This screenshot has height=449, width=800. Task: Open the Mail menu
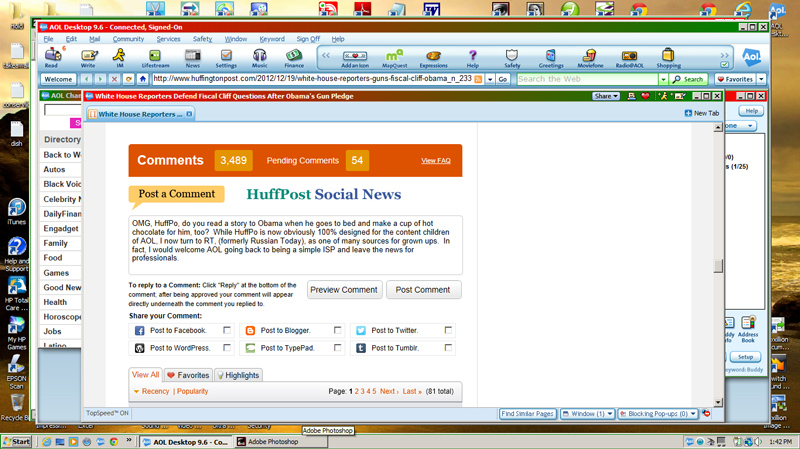coord(94,39)
